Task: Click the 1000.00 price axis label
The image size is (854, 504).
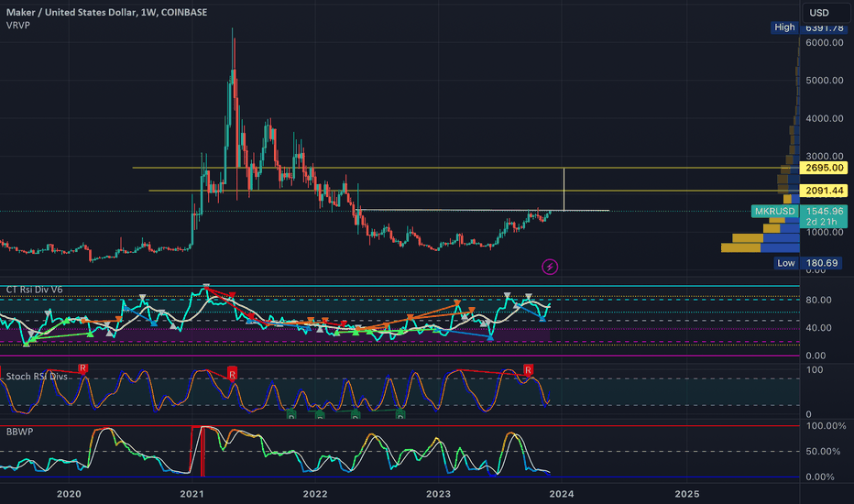Action: [x=825, y=233]
